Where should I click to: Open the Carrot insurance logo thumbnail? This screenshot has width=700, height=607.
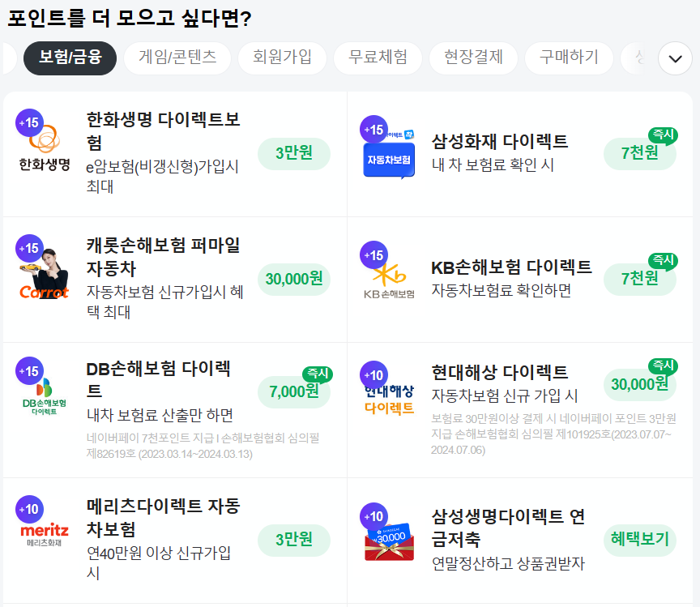click(45, 273)
